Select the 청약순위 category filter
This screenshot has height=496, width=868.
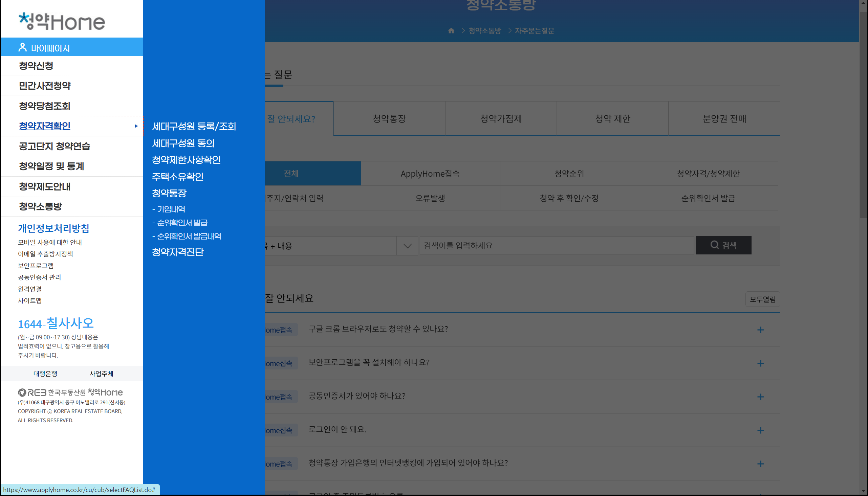(x=569, y=173)
